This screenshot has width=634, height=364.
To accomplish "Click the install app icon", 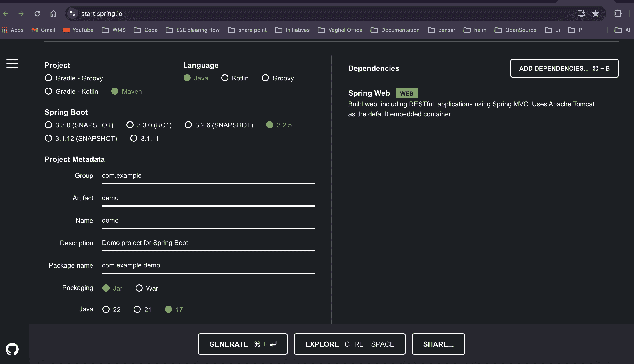I will 581,14.
